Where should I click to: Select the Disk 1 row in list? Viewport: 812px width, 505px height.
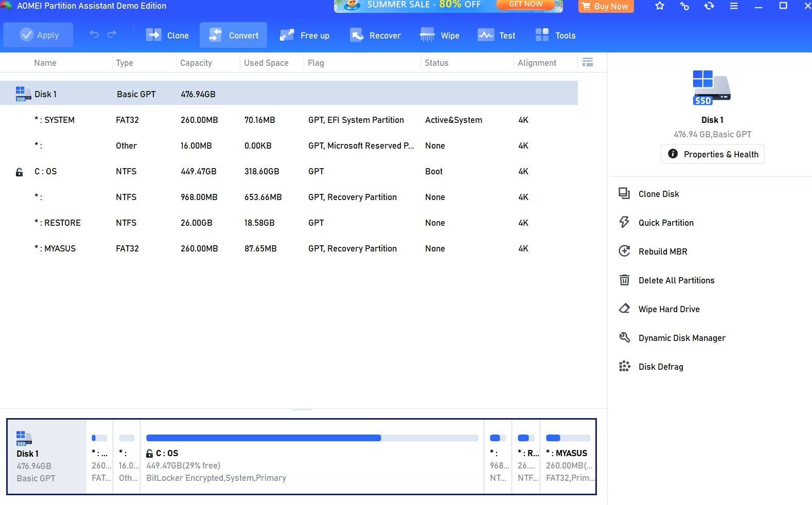[289, 94]
